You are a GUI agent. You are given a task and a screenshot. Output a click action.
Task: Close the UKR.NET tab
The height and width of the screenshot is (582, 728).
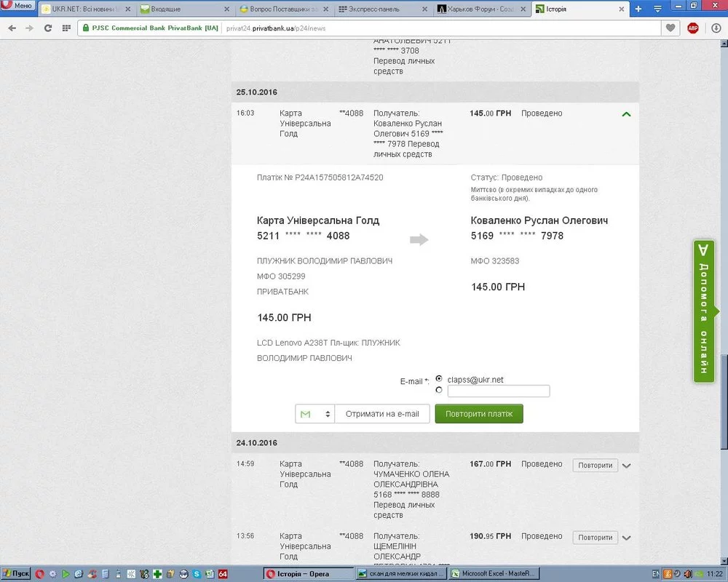click(127, 9)
